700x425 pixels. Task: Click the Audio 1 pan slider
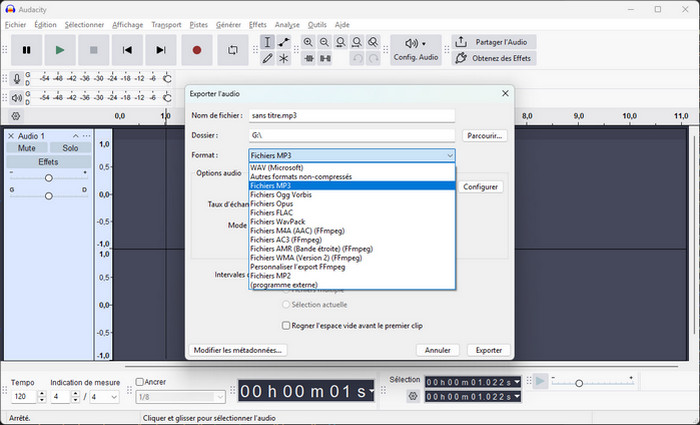[x=48, y=196]
